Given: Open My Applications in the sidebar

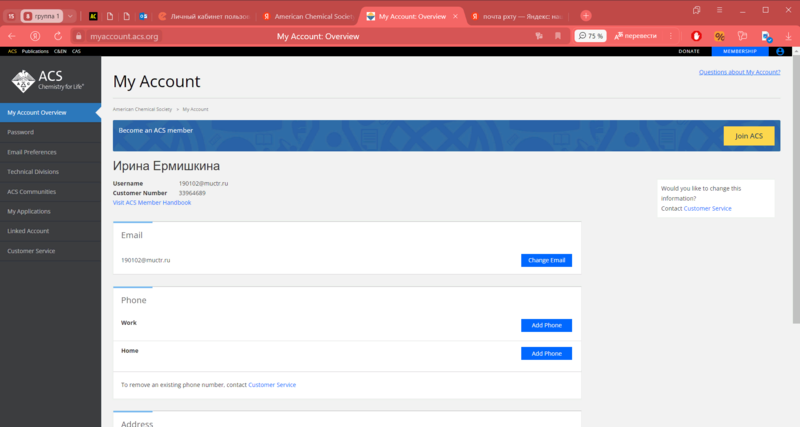Looking at the screenshot, I should [51, 211].
